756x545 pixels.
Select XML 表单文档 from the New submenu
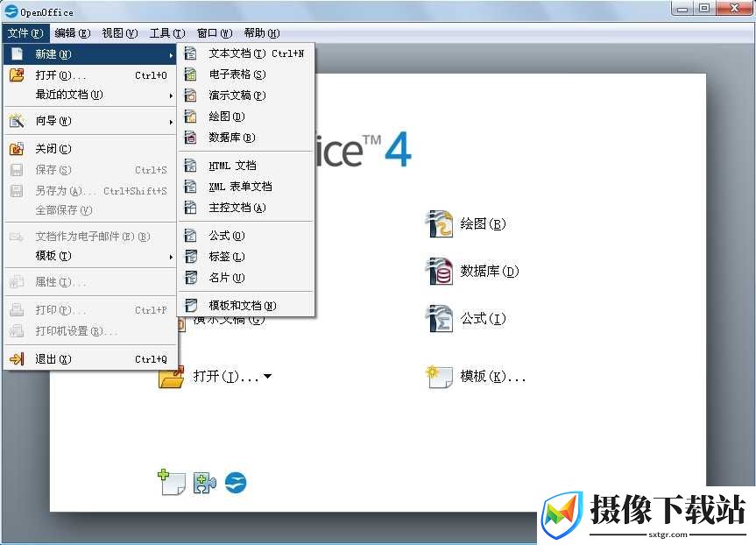[x=246, y=187]
